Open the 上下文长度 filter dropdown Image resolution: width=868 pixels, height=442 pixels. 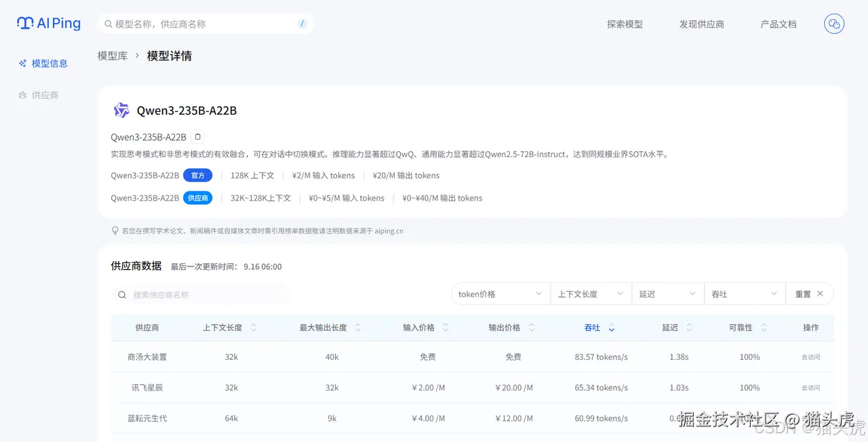[591, 294]
